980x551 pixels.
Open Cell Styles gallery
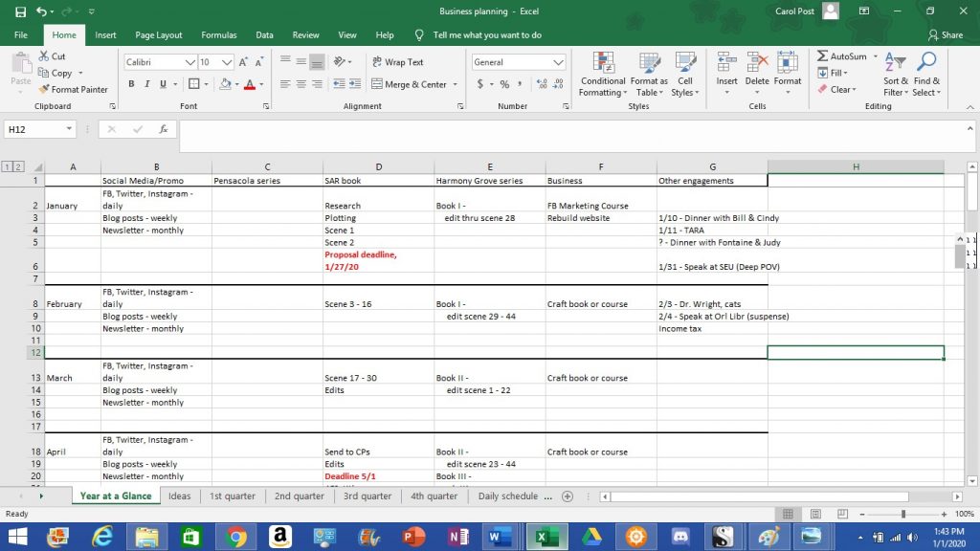685,75
